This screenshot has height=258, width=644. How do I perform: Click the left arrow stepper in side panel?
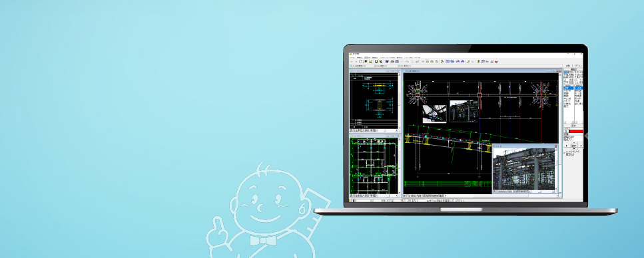[x=567, y=146]
